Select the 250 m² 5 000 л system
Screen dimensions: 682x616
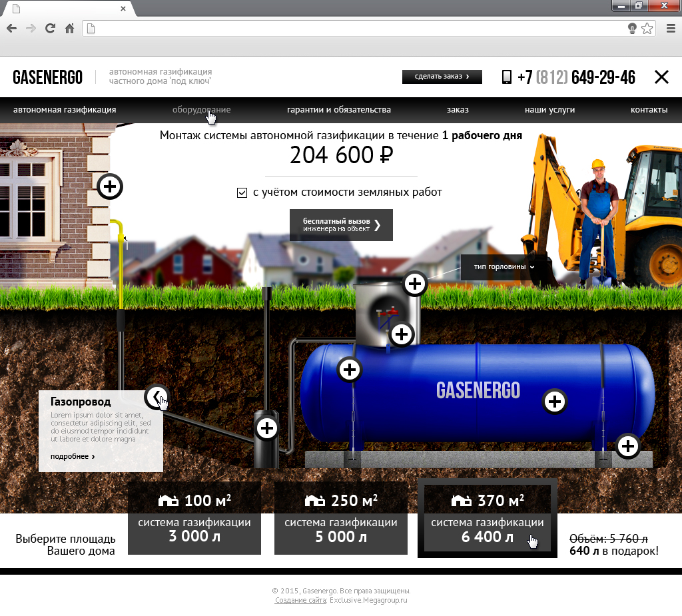(341, 518)
